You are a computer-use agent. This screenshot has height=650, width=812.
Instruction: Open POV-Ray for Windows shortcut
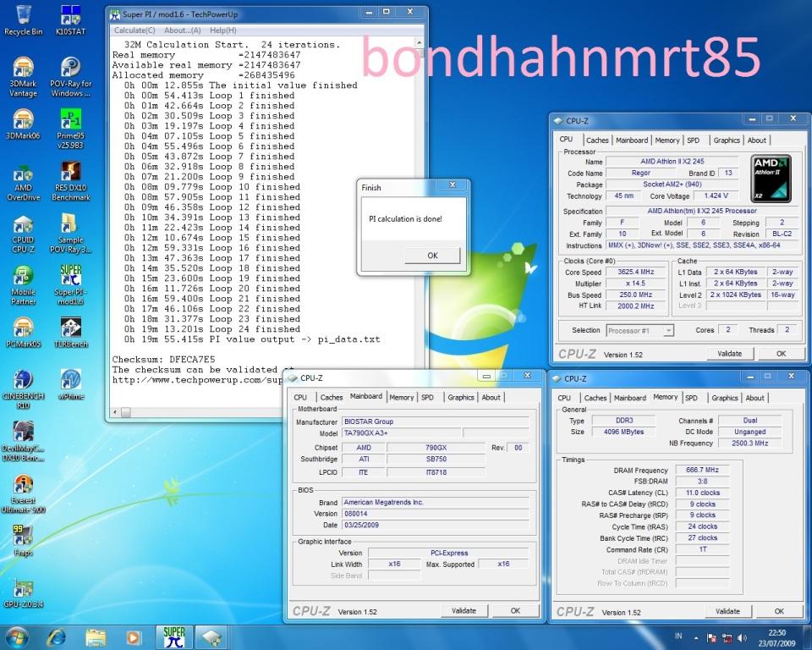[x=70, y=77]
